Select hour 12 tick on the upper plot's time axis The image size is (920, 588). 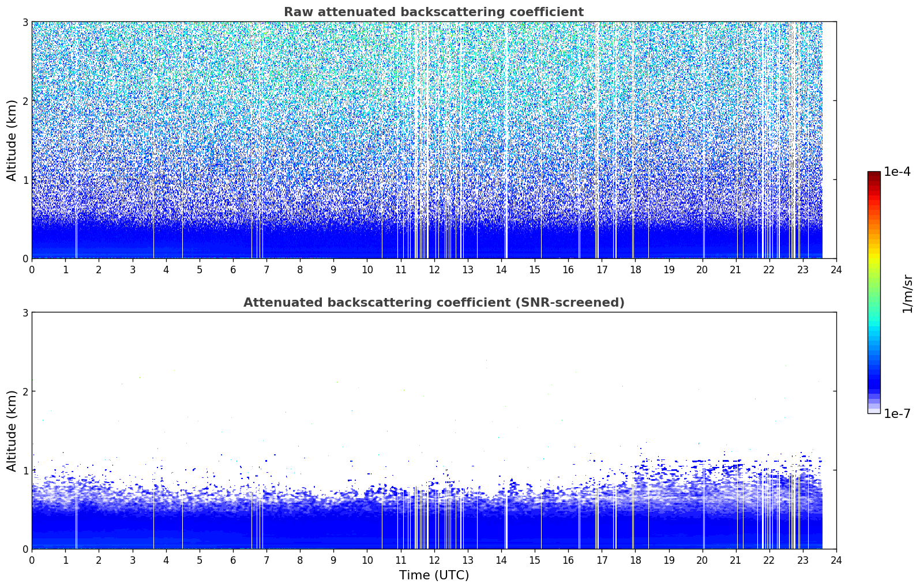[434, 269]
